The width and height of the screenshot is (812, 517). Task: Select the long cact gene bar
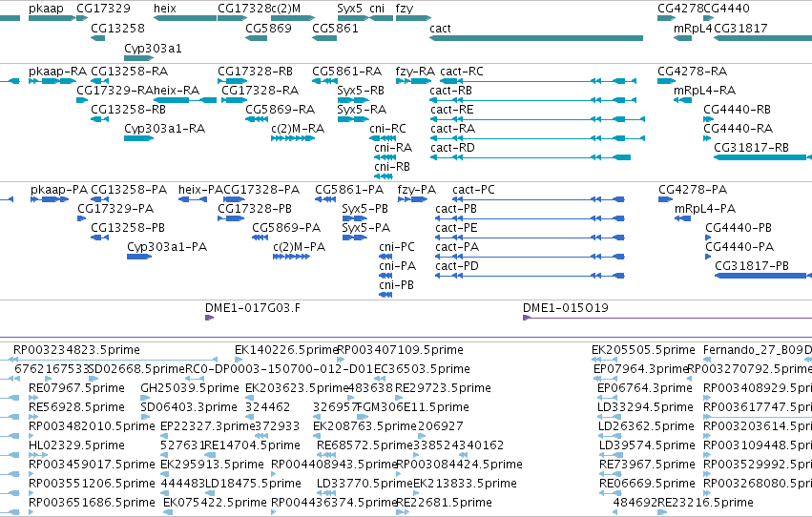[x=536, y=38]
